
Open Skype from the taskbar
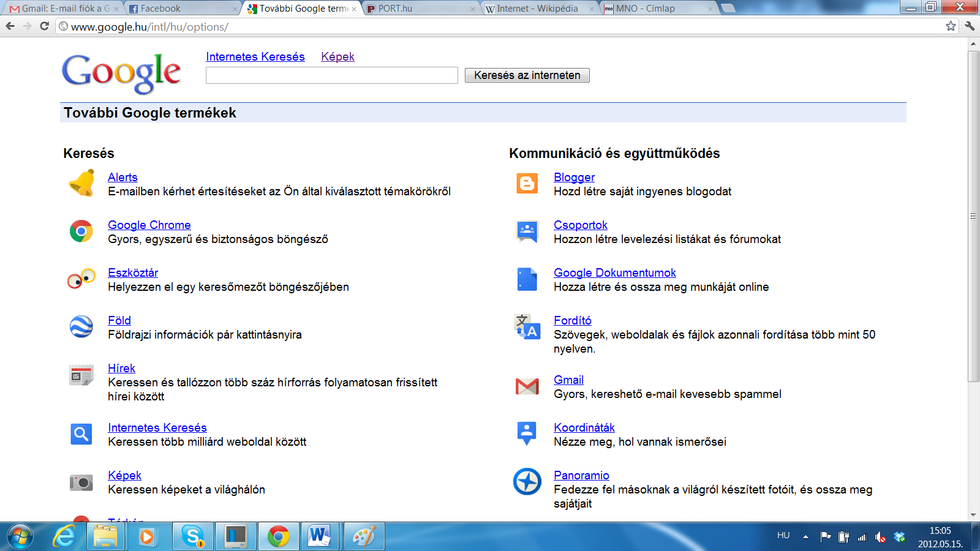193,536
